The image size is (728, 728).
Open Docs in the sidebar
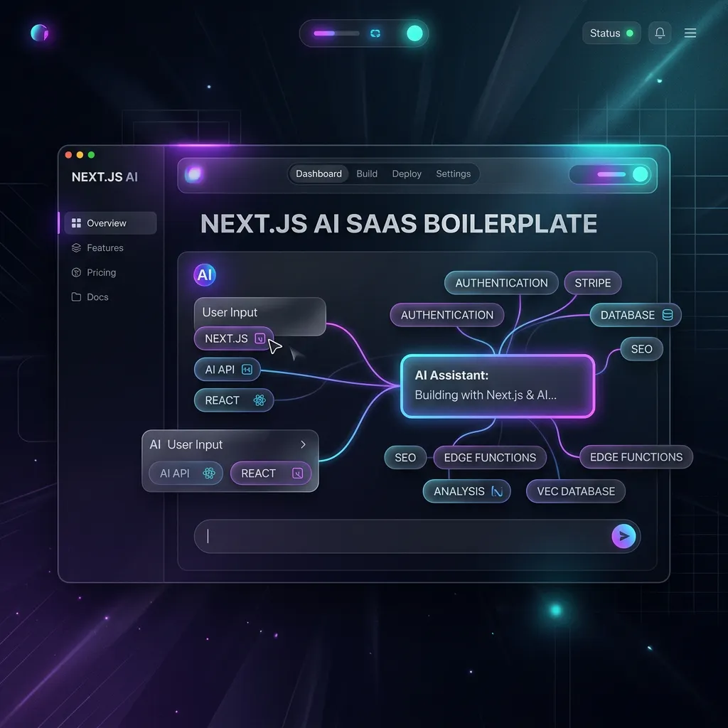(90, 297)
